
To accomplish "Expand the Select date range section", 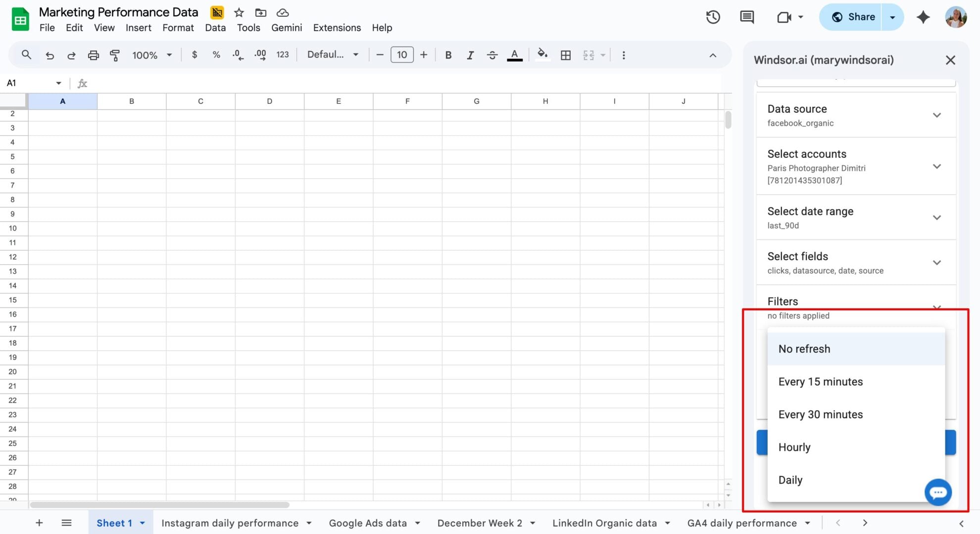I will coord(856,218).
